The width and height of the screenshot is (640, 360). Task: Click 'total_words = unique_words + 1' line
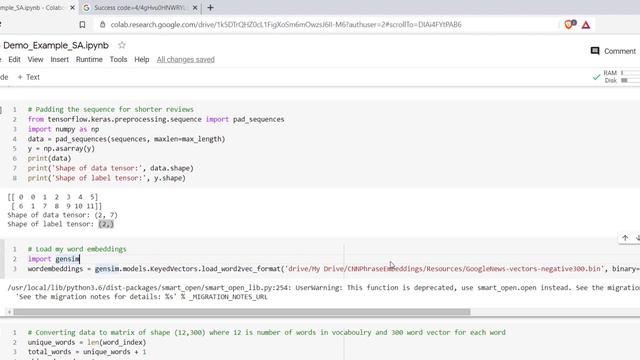point(87,352)
